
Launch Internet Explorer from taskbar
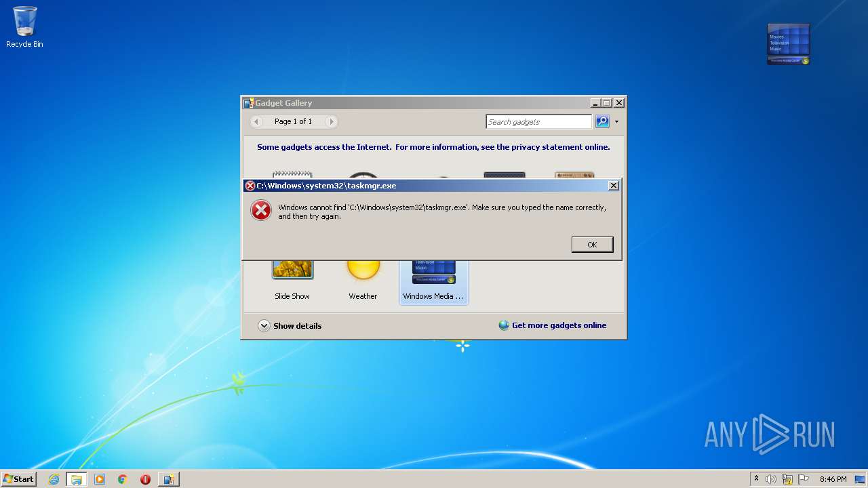coord(54,479)
